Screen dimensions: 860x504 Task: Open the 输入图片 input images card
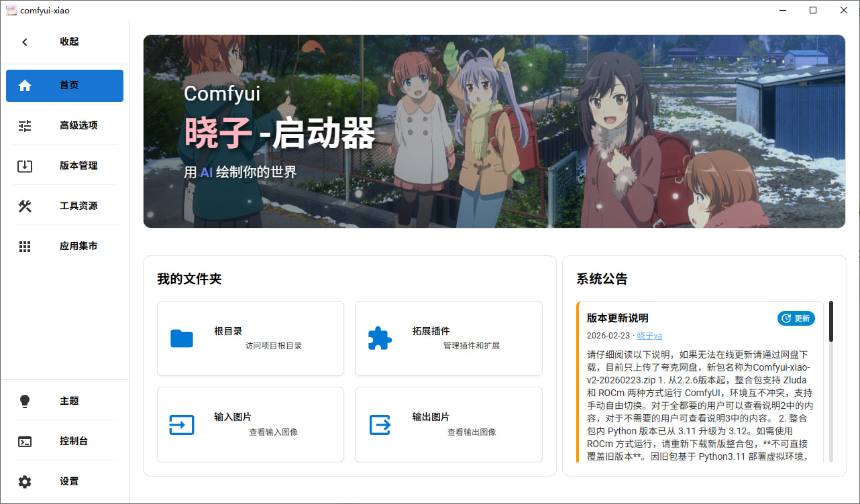[x=250, y=424]
